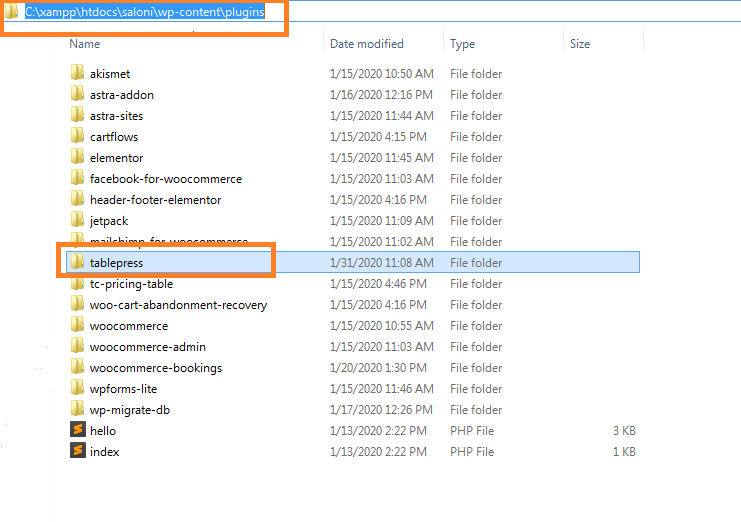This screenshot has width=741, height=522.
Task: Click the woocommerce-bookings folder icon
Action: [78, 367]
